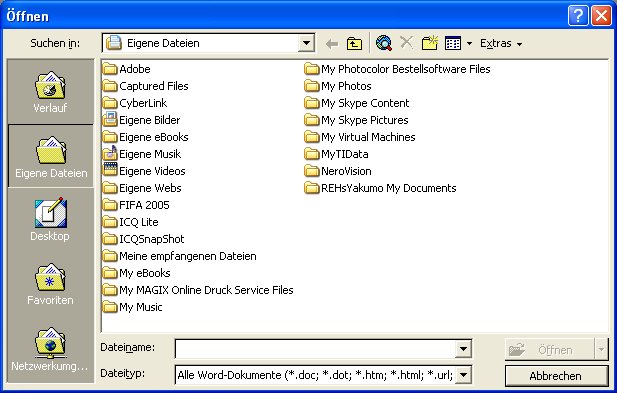Viewport: 617px width, 393px height.
Task: Click the Dateityp combo box text
Action: (x=315, y=375)
